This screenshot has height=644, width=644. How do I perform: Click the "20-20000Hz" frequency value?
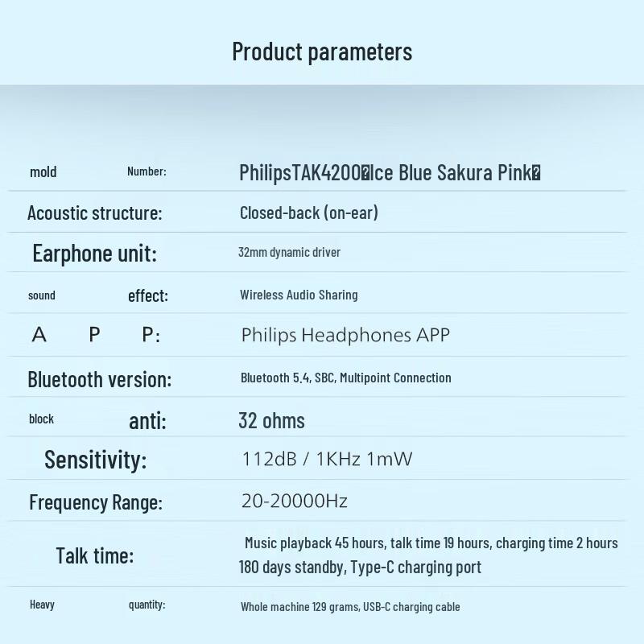295,501
